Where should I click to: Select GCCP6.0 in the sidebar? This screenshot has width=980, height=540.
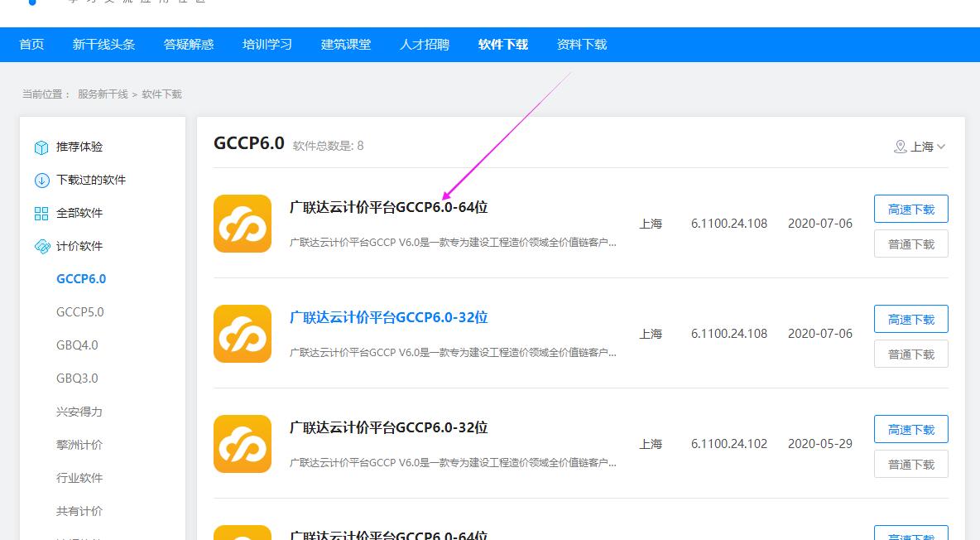pyautogui.click(x=81, y=278)
